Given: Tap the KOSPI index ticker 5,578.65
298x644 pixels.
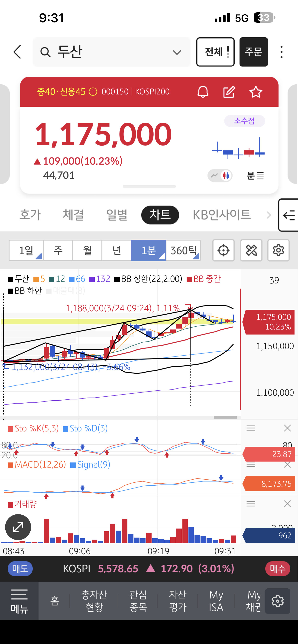Looking at the screenshot, I should pyautogui.click(x=118, y=569).
